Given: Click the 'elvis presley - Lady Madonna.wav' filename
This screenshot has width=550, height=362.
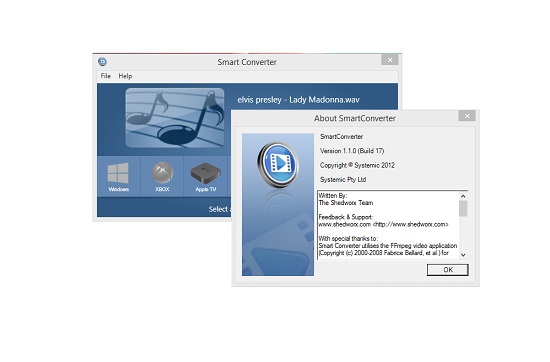Looking at the screenshot, I should coord(299,100).
